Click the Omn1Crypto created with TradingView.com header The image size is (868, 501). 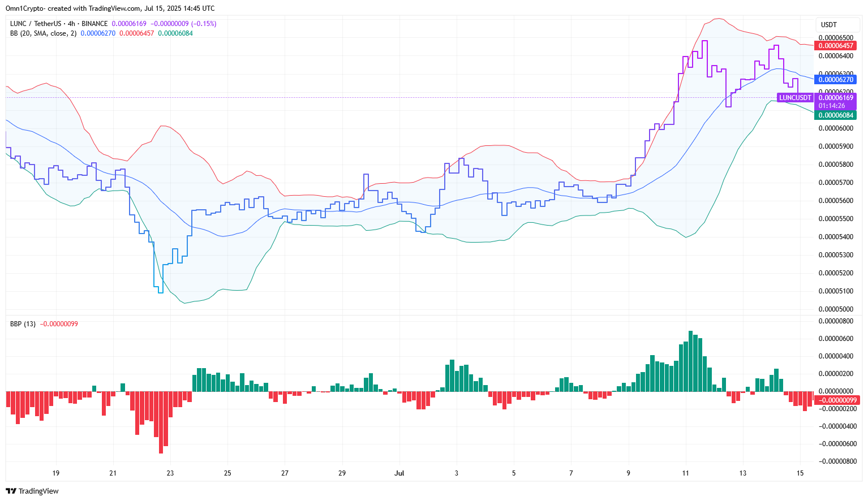coord(110,8)
